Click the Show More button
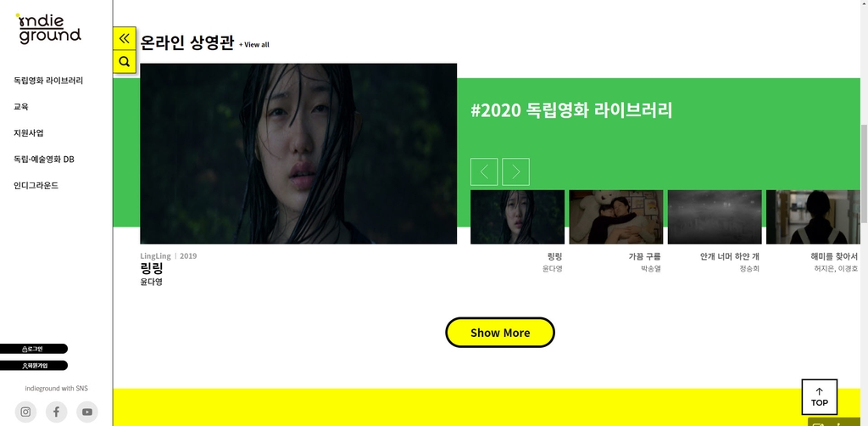This screenshot has height=426, width=868. tap(500, 333)
